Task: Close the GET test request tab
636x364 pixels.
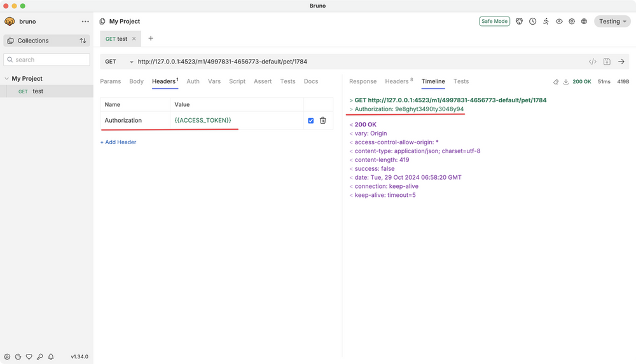Action: pos(134,39)
